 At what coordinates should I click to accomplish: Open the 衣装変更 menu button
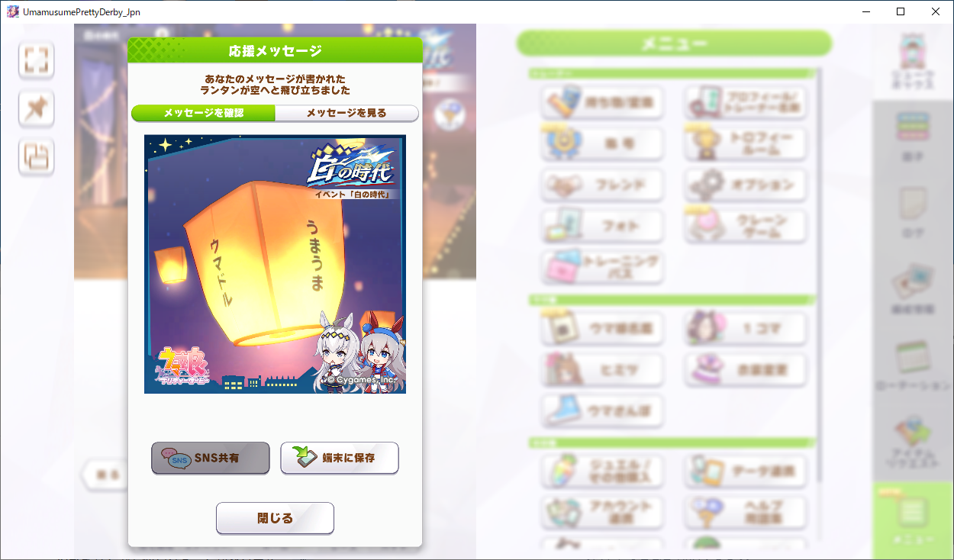pos(746,370)
